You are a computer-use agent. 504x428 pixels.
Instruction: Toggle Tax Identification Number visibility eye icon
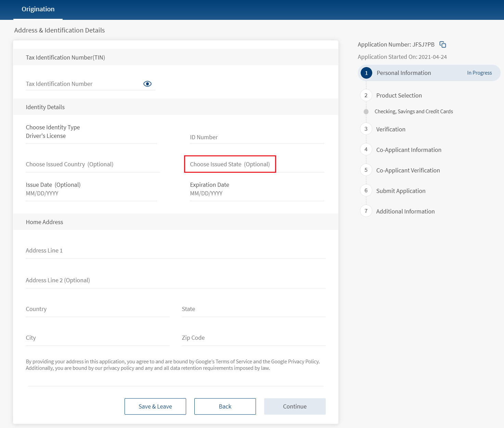(x=147, y=84)
